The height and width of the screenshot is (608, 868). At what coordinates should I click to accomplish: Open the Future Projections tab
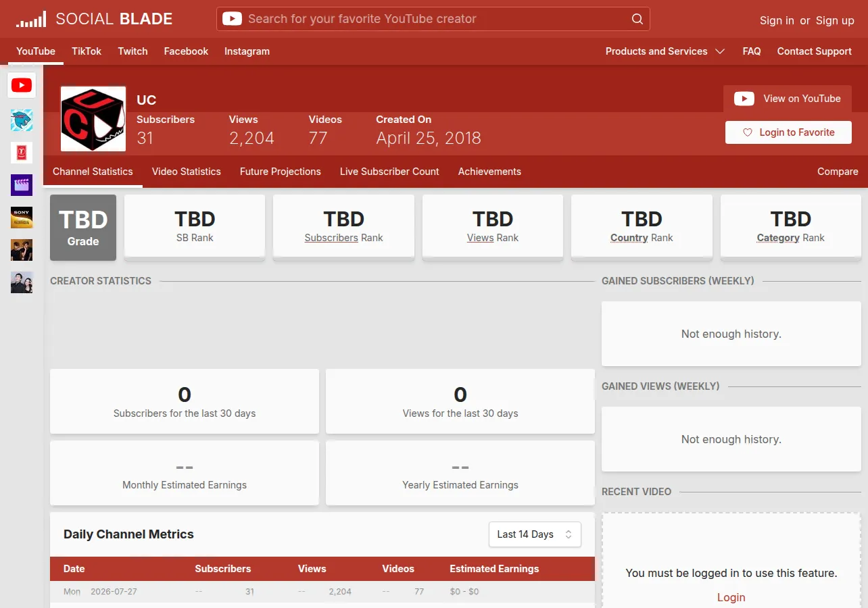click(x=281, y=172)
